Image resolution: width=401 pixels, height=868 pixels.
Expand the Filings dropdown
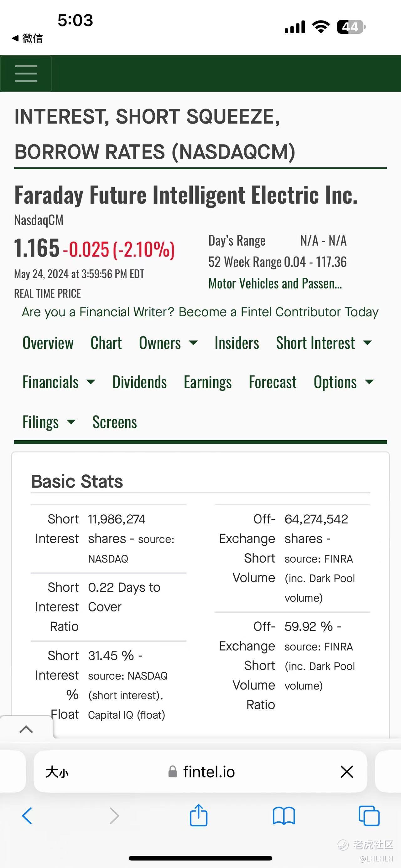49,422
